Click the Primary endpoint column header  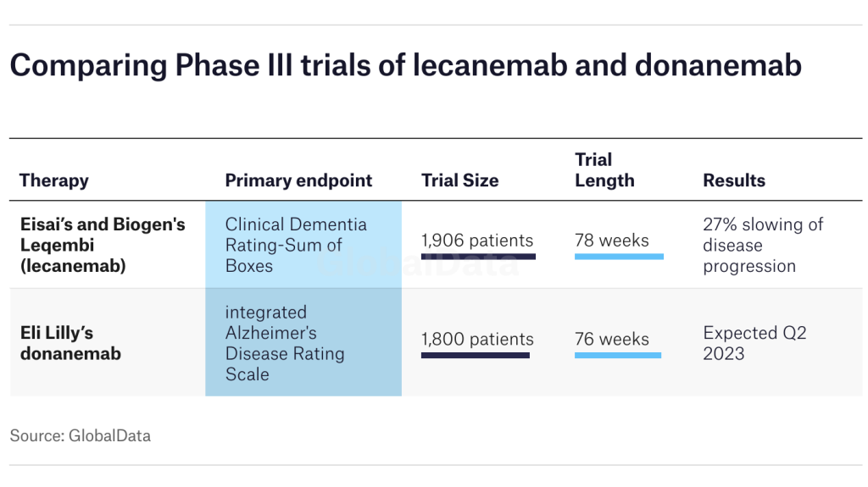[x=298, y=180]
